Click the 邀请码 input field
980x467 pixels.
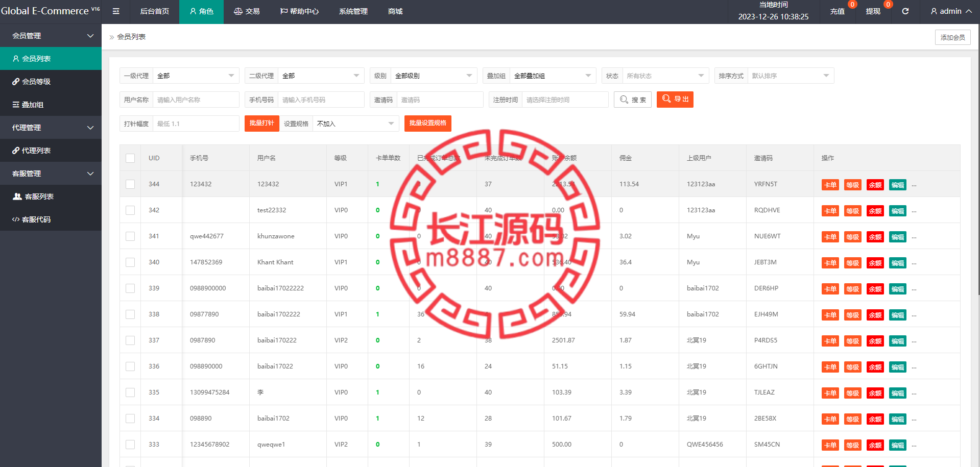click(x=440, y=100)
